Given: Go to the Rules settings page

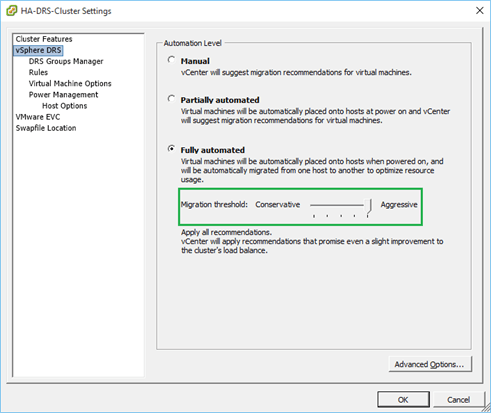Looking at the screenshot, I should tap(38, 72).
